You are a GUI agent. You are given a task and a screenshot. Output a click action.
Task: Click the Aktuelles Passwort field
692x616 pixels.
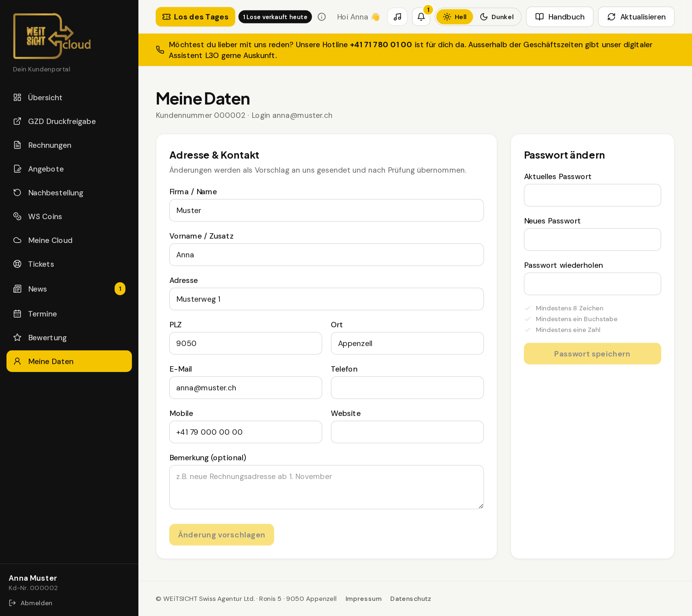(x=593, y=195)
